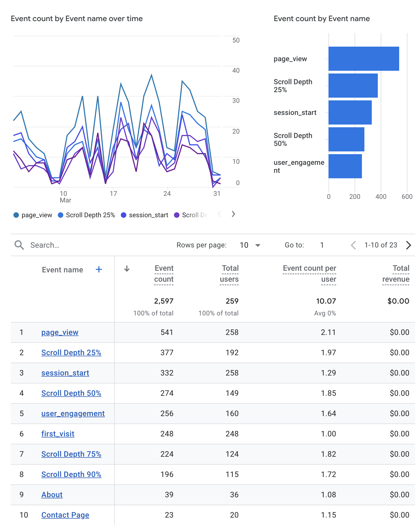Click the search magnifier icon
420x528 pixels.
19,245
